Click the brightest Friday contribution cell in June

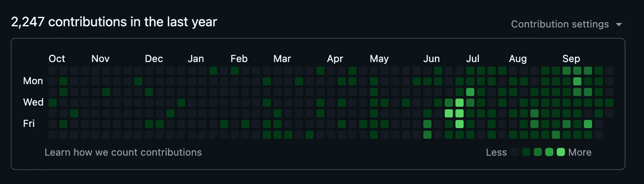[x=460, y=124]
